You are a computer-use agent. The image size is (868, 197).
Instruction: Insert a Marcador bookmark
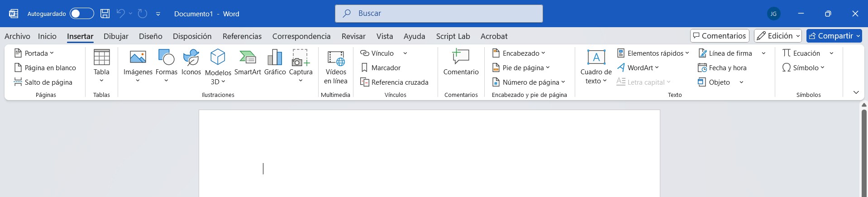381,68
